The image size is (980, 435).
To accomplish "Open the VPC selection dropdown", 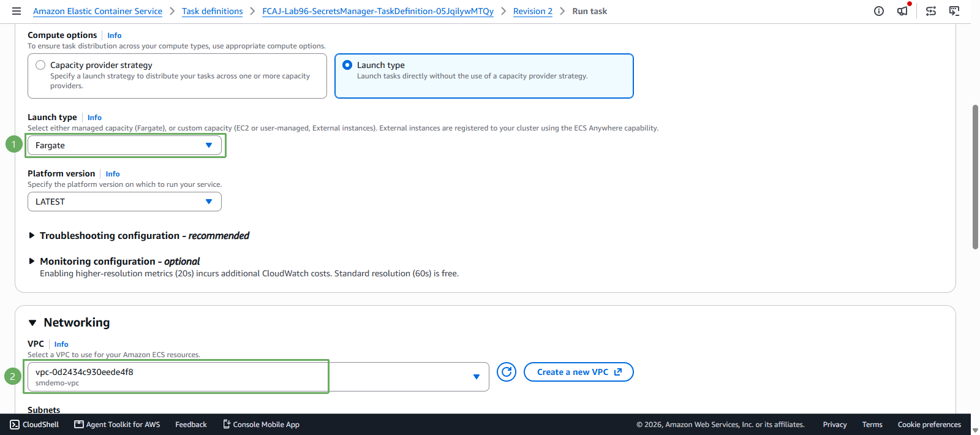I will pos(258,377).
